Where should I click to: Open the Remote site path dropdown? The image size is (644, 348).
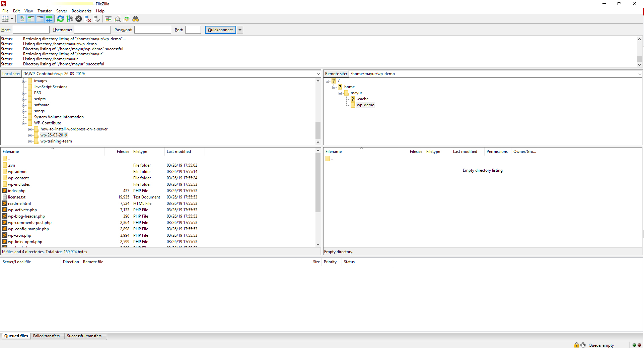[640, 74]
